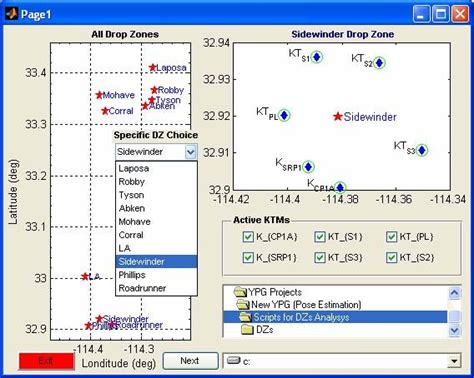Click the Sidewinder label in right plot
Screen dimensions: 474x378
[x=370, y=117]
